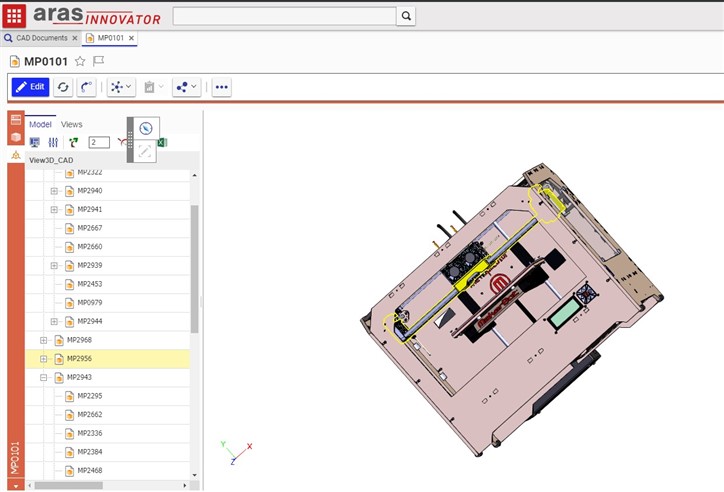The height and width of the screenshot is (492, 724).
Task: Click the Excel export icon
Action: coord(162,143)
